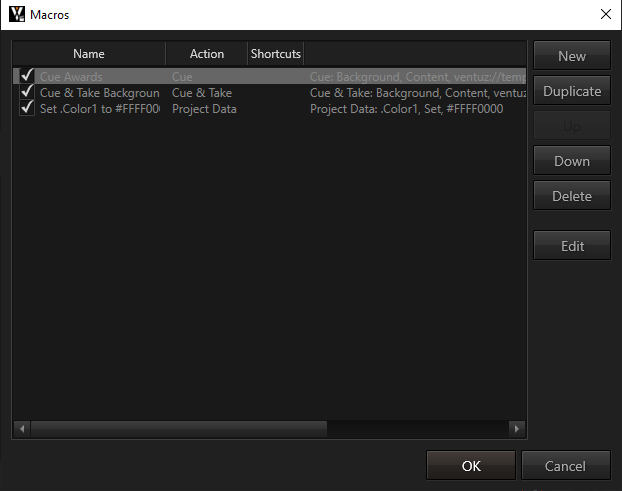This screenshot has width=622, height=491.
Task: Cancel the Macros dialog
Action: 565,466
